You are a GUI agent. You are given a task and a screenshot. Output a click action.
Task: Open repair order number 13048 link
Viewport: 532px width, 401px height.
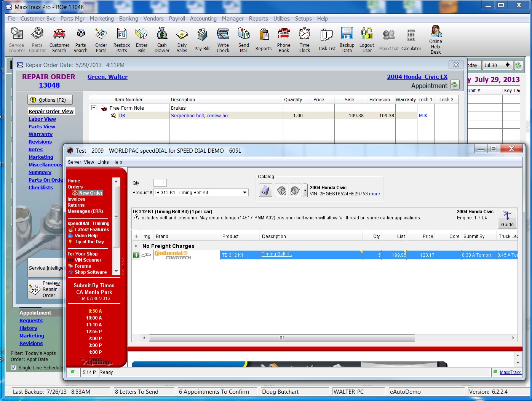(49, 85)
